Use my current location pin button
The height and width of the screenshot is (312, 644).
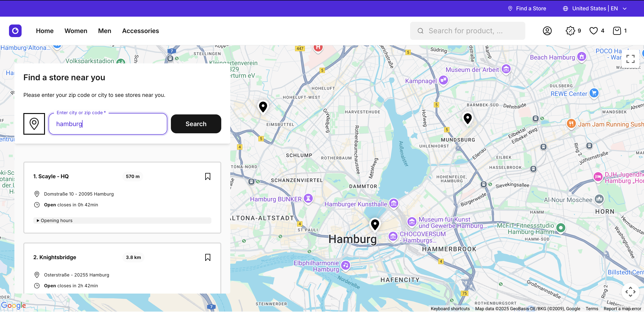tap(34, 124)
